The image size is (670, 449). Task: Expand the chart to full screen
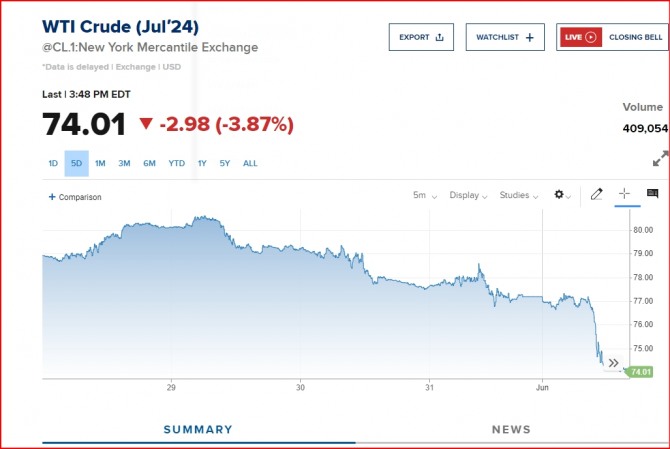(661, 158)
